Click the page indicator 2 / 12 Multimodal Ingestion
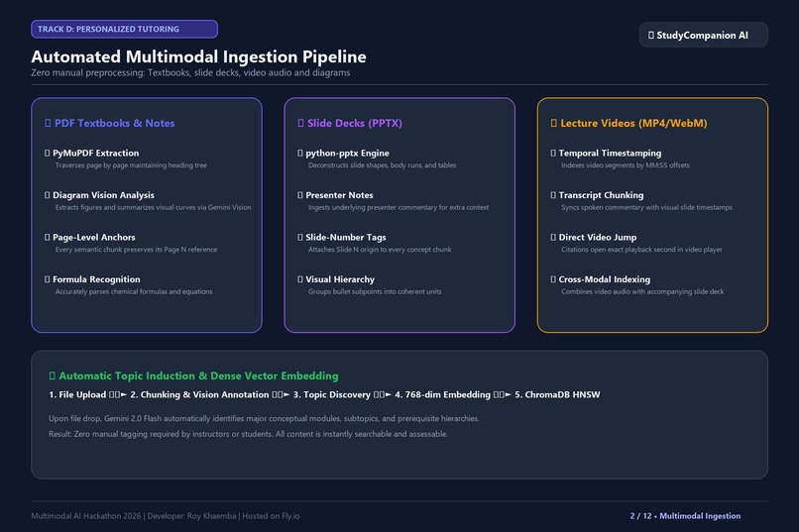Image resolution: width=799 pixels, height=532 pixels. (x=685, y=516)
